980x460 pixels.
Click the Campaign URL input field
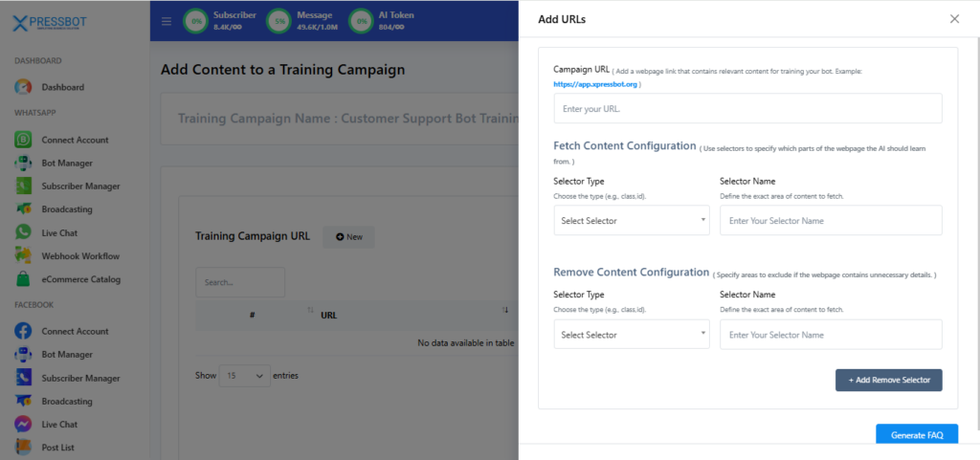click(x=747, y=109)
